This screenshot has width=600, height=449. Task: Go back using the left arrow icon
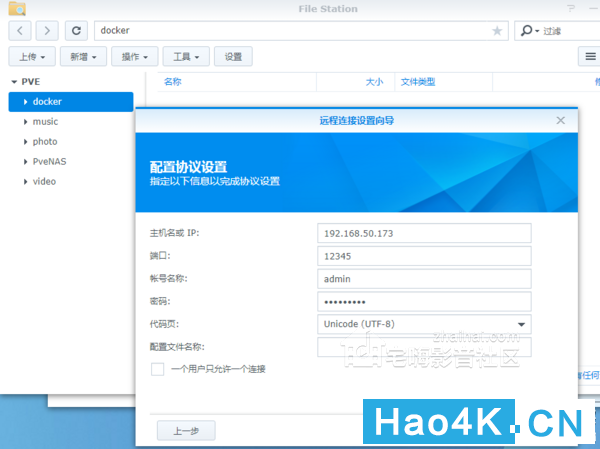click(20, 31)
